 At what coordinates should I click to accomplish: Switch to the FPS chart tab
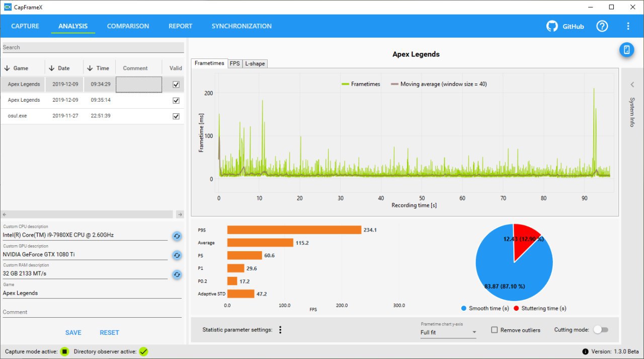(235, 63)
